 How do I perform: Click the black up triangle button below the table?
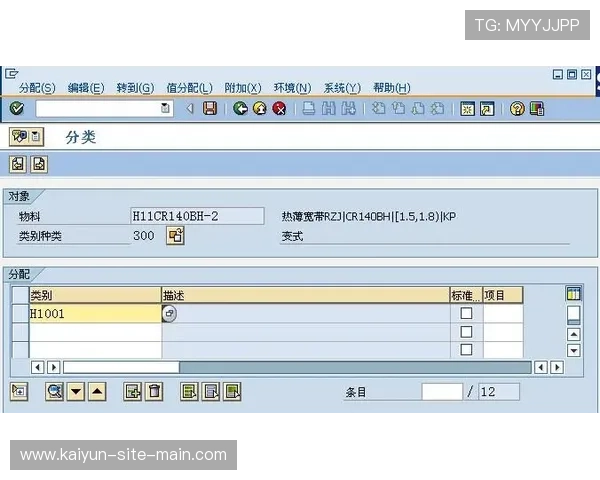(x=97, y=392)
